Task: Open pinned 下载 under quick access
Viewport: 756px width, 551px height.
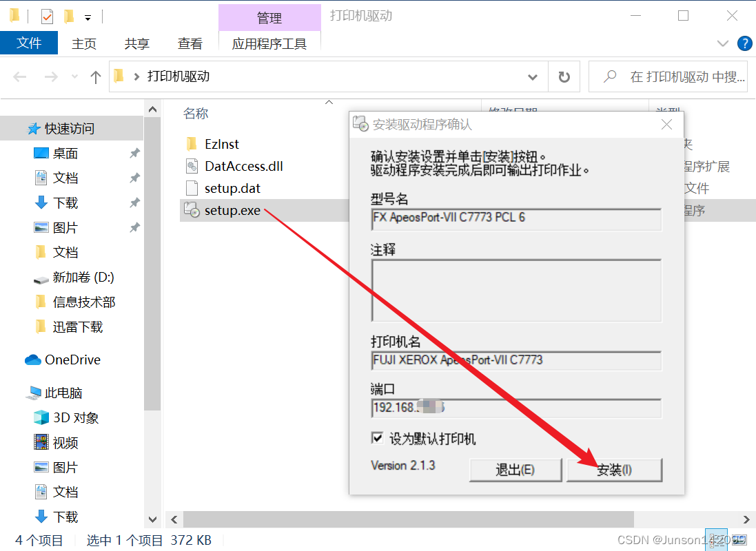Action: [65, 203]
